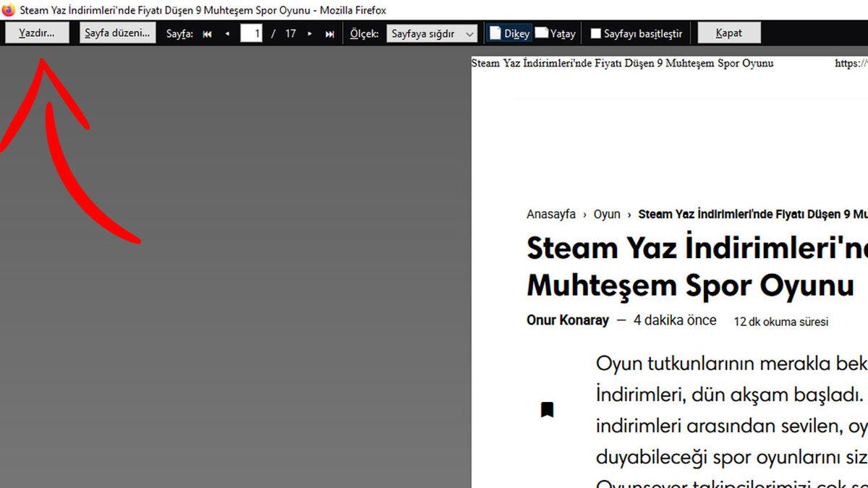The width and height of the screenshot is (868, 488).
Task: Open the Anasayfa breadcrumb link
Action: point(551,214)
